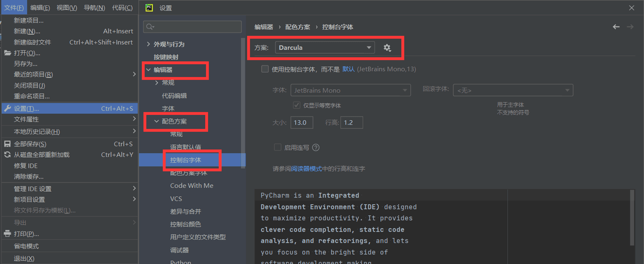Open 本地历史记录(H) submenu
The image size is (644, 264).
pos(70,132)
